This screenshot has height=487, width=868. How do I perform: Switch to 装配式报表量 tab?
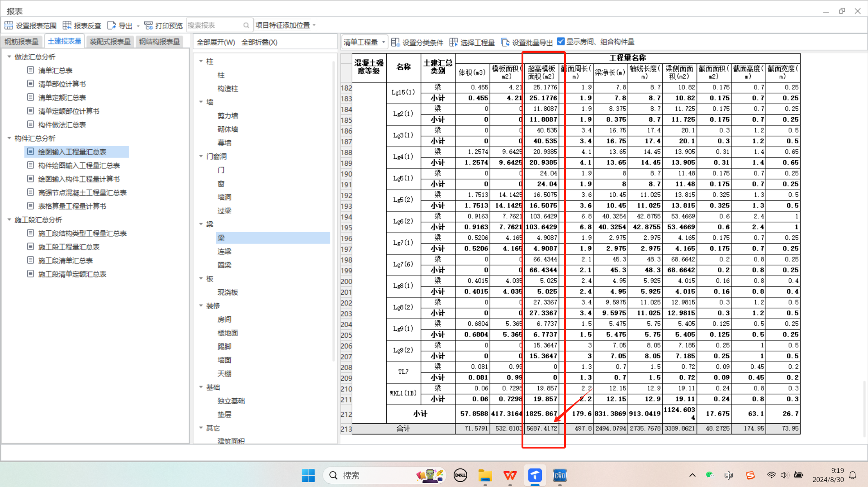(x=110, y=42)
